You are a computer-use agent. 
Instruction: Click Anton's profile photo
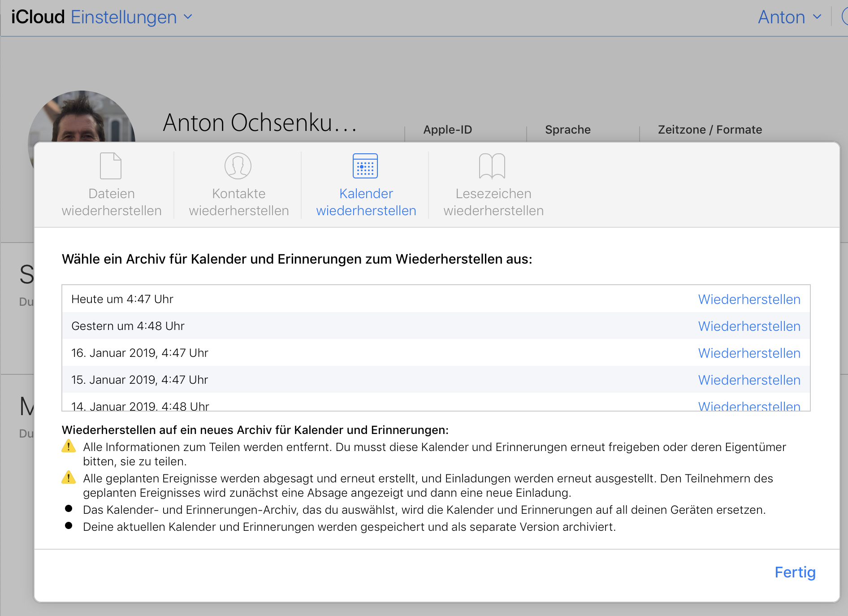82,117
